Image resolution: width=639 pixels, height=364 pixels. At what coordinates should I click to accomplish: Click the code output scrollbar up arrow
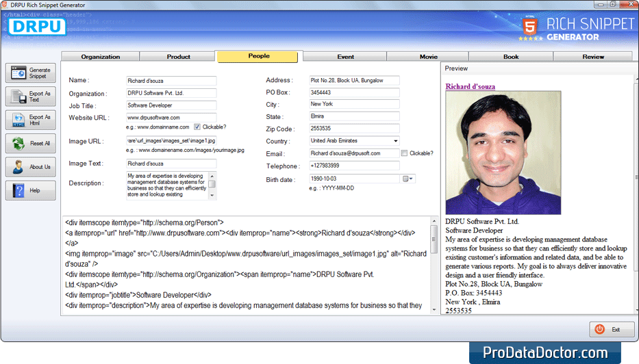click(x=434, y=221)
